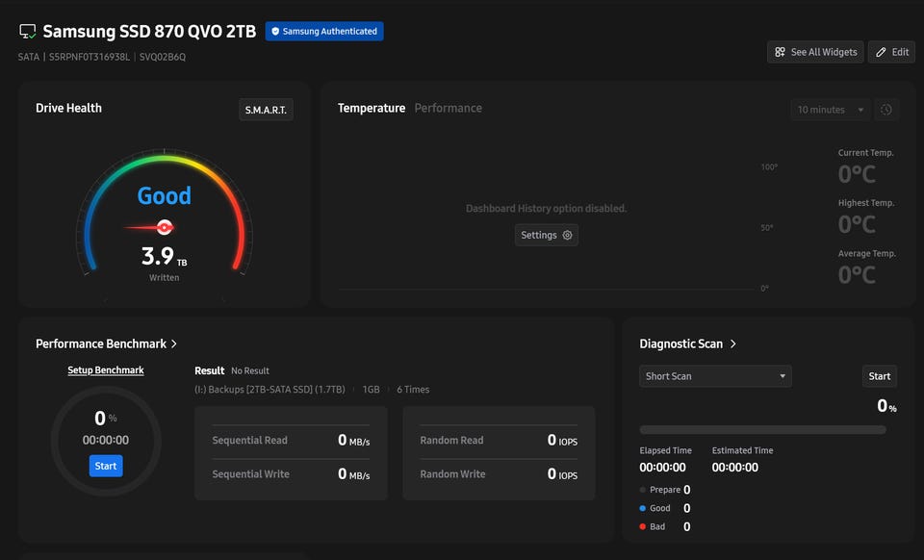Screen dimensions: 924x560
Task: Click the Sequential Read result value
Action: click(353, 441)
